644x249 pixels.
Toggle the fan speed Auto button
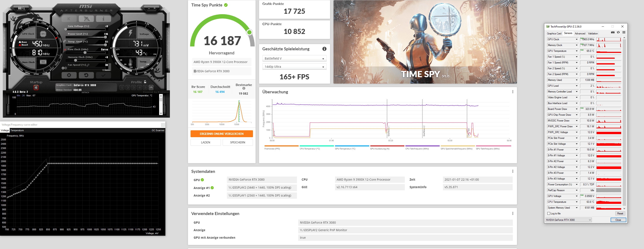[107, 70]
